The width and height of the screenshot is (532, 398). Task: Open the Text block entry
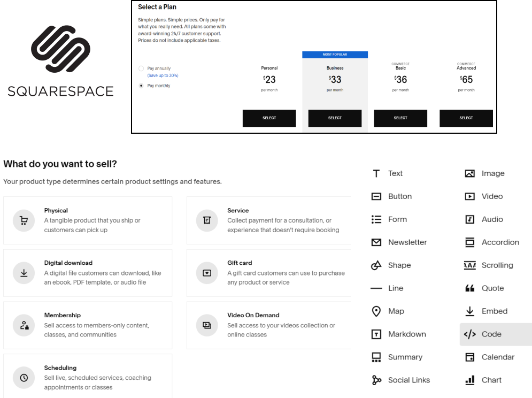[395, 173]
